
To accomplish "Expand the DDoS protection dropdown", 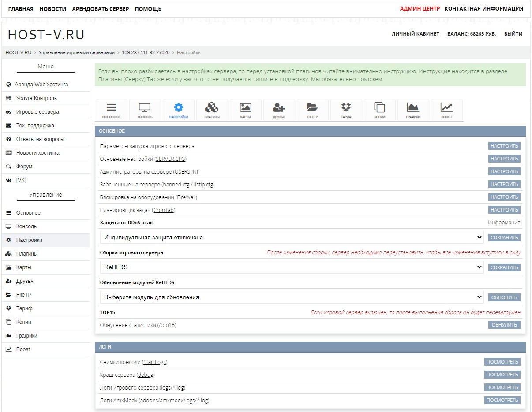I will [x=292, y=238].
